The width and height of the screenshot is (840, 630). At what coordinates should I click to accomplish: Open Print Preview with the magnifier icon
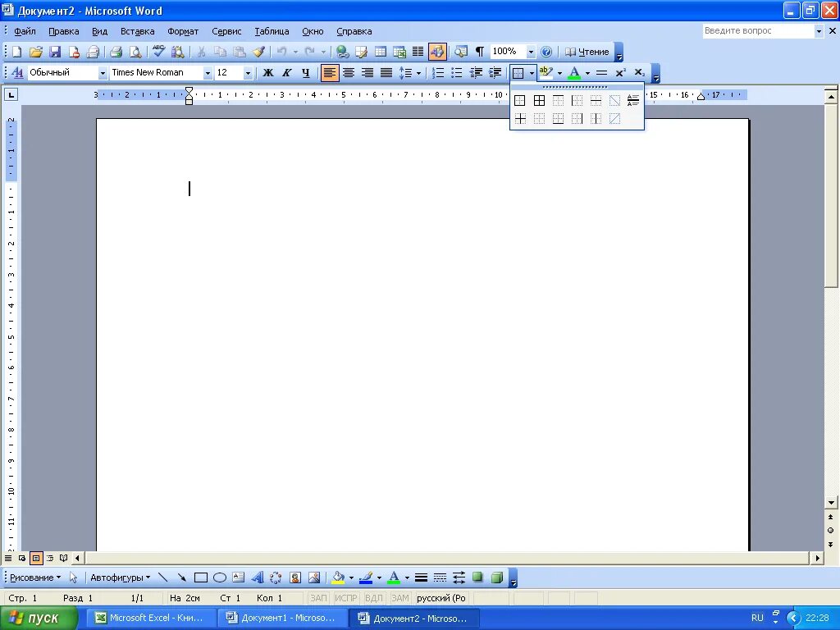click(x=135, y=52)
